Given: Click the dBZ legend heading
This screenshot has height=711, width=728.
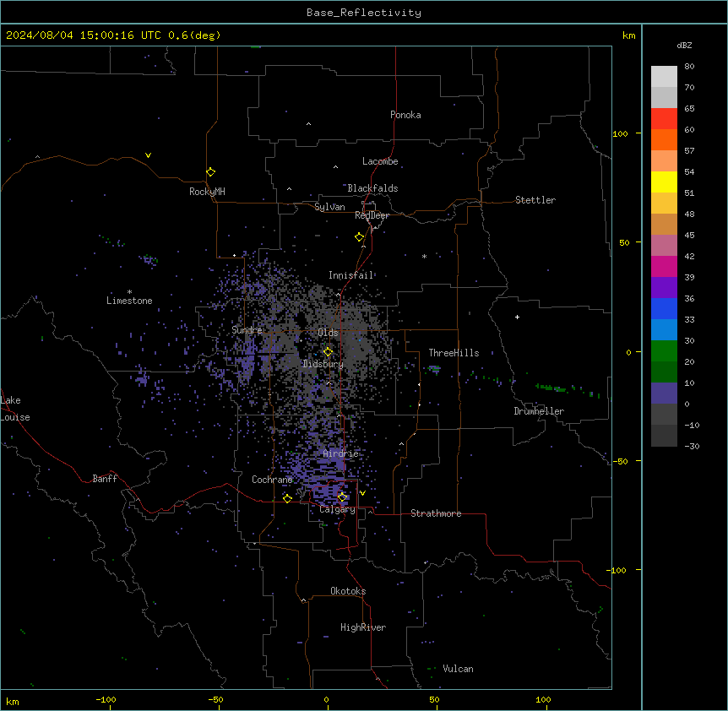Looking at the screenshot, I should pyautogui.click(x=684, y=45).
